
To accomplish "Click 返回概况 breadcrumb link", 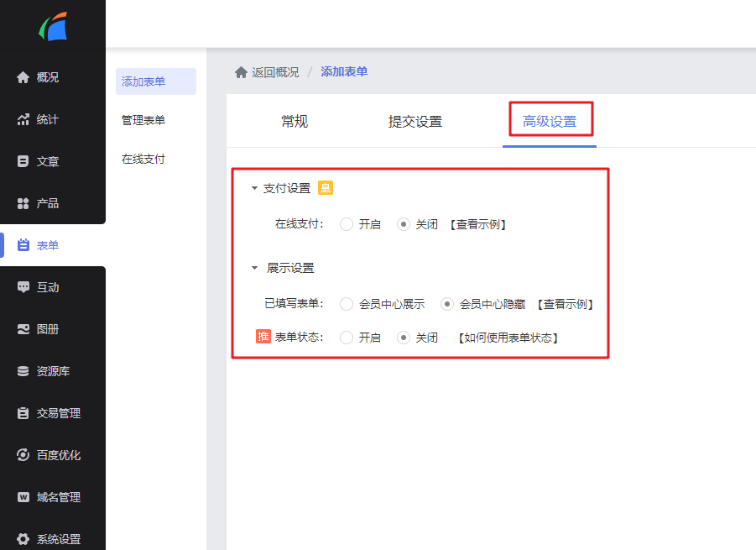I will click(275, 72).
